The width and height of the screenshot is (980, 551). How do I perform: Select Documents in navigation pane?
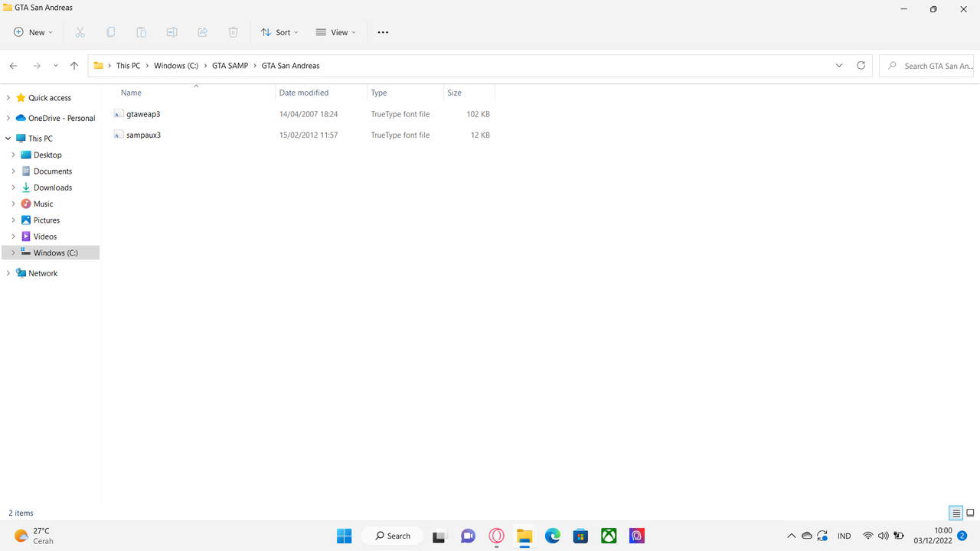click(x=53, y=171)
